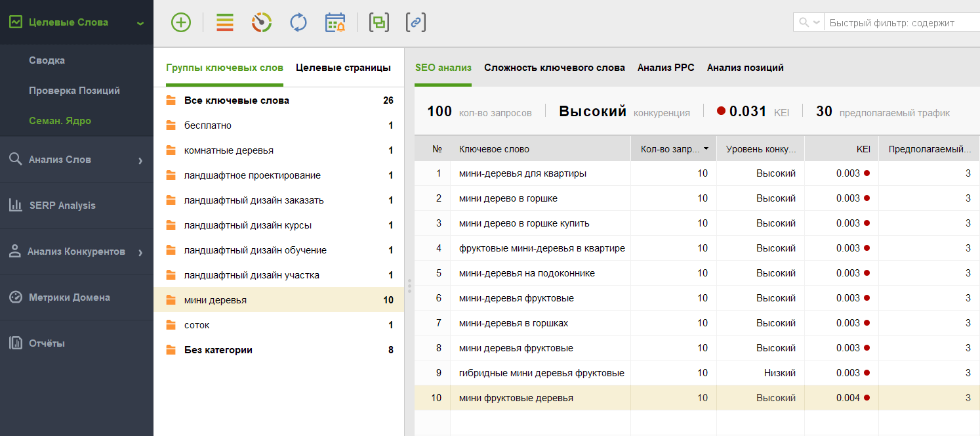This screenshot has width=980, height=436.
Task: Click the Анализ Слов magnifier icon
Action: point(15,159)
